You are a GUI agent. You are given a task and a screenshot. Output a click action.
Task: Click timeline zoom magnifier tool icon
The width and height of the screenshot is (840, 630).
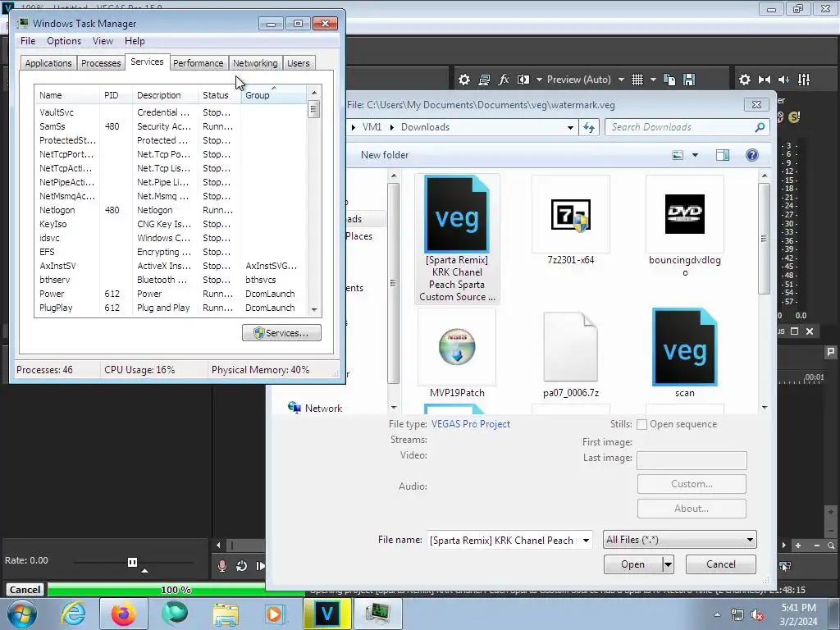click(x=831, y=546)
